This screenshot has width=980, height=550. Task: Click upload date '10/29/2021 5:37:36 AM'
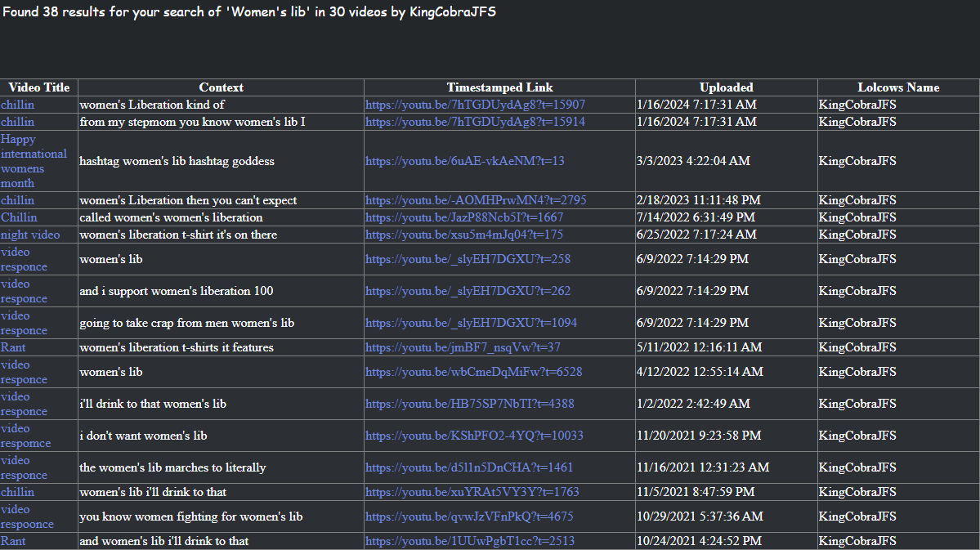click(x=700, y=516)
